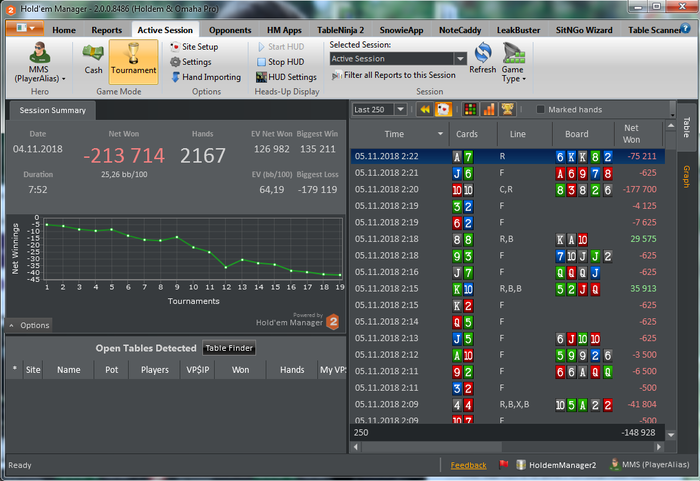
Task: Select the hand that won 29 575
Action: pyautogui.click(x=508, y=239)
